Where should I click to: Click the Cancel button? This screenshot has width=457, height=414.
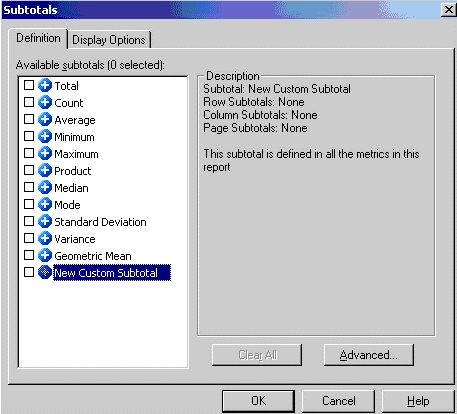click(x=338, y=401)
